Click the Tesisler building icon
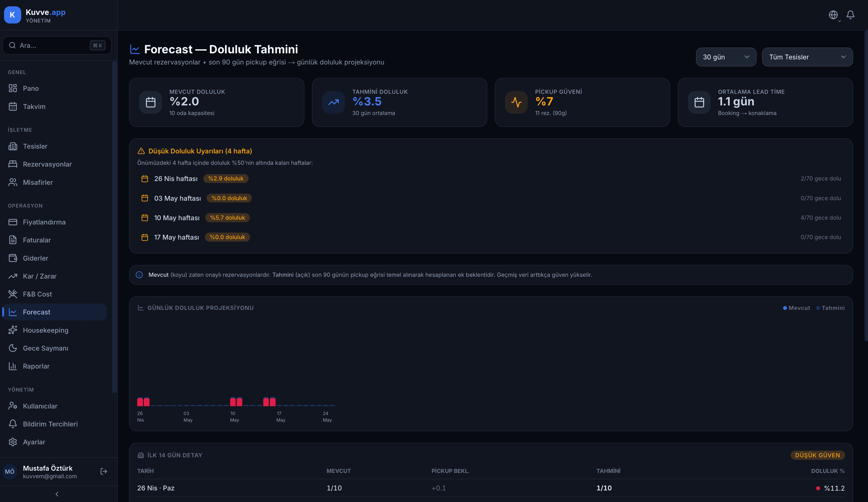Screen dimensions: 868x502 13,146
